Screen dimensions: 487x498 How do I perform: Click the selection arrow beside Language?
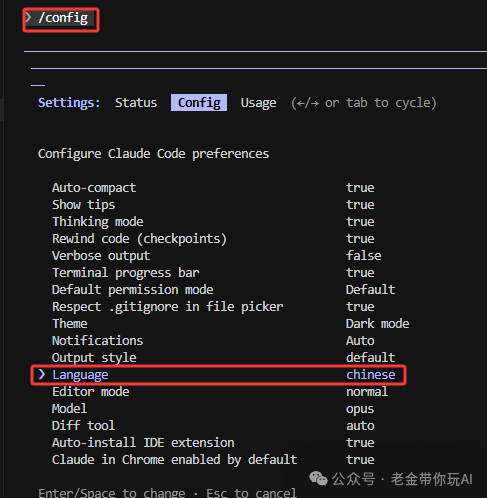pos(42,374)
